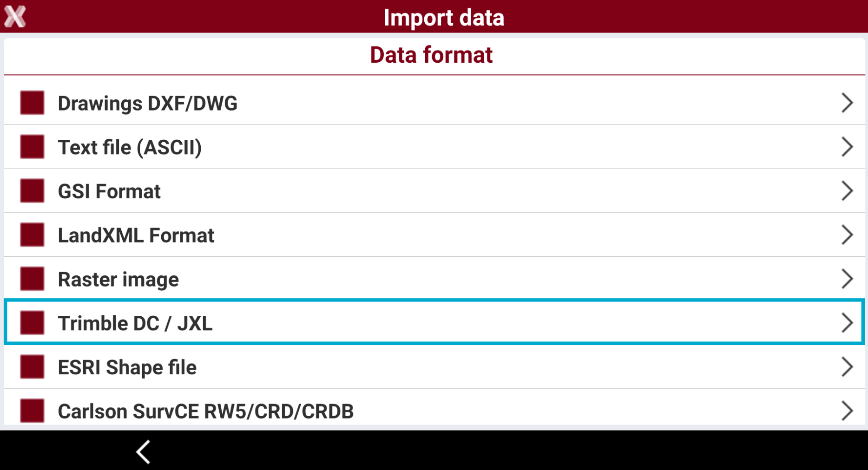Click red square icon beside Trimble DC / JXL

[32, 323]
